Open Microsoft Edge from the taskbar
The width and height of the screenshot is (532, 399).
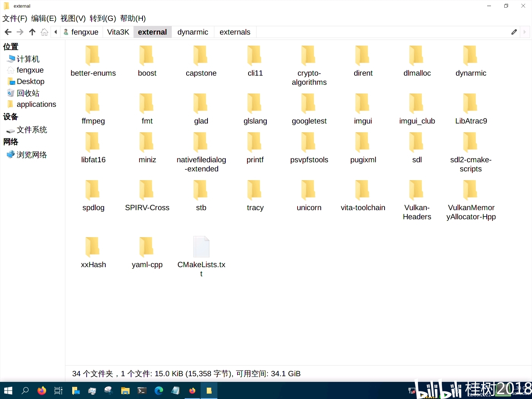coord(159,391)
